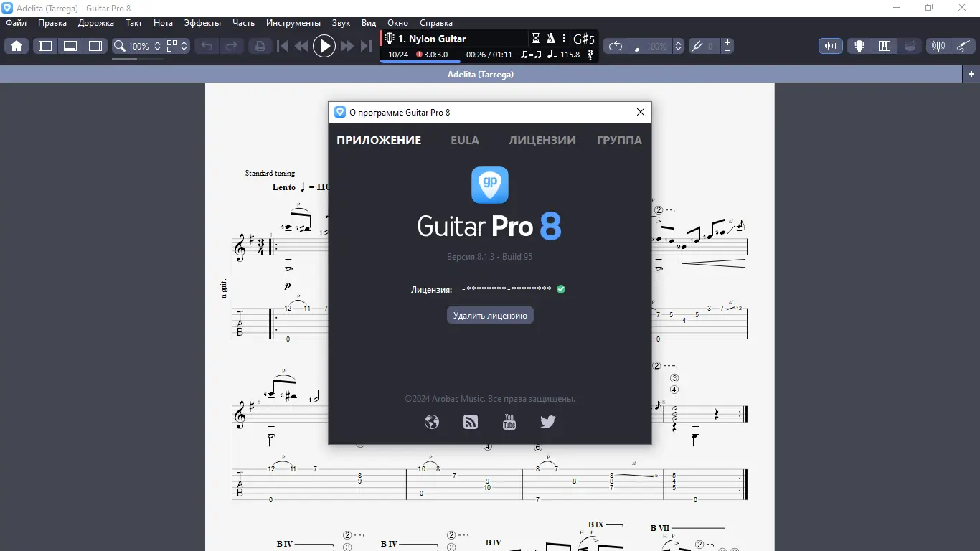Open the Нота menu
Image resolution: width=980 pixels, height=551 pixels.
click(164, 23)
